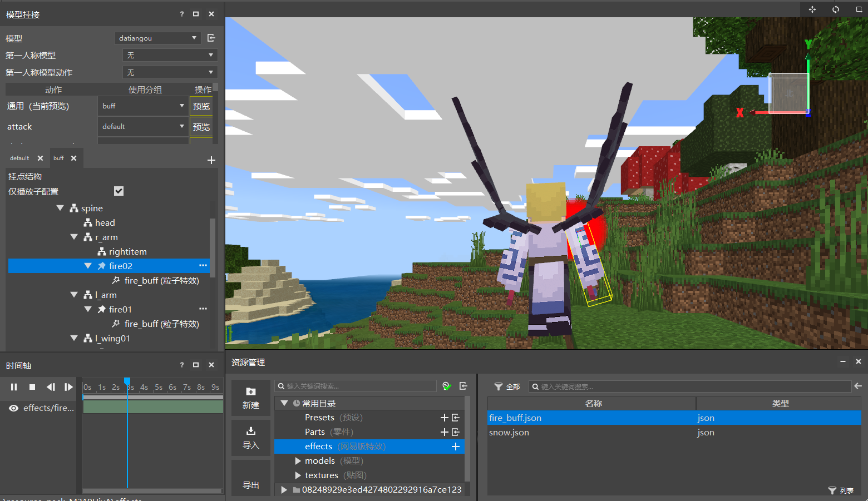The width and height of the screenshot is (868, 501).
Task: Preview the attack action
Action: point(201,127)
